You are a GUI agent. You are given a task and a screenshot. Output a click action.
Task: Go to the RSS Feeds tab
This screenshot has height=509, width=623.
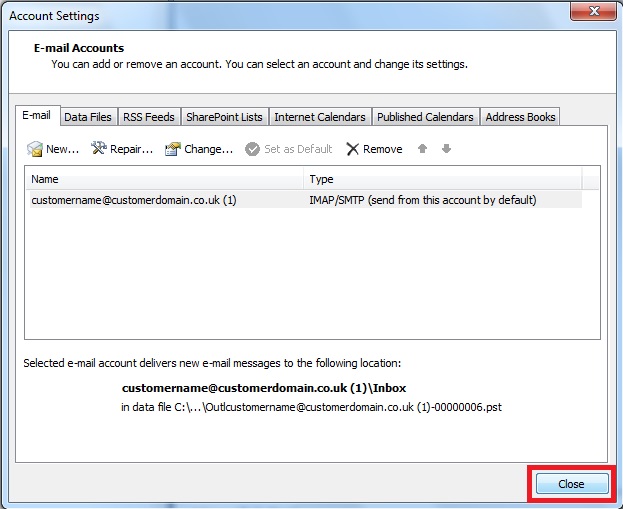(149, 117)
